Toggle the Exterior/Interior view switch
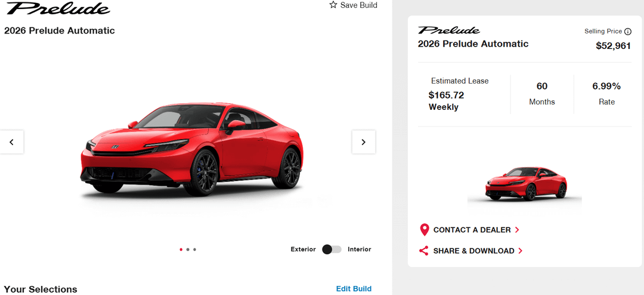 click(332, 250)
